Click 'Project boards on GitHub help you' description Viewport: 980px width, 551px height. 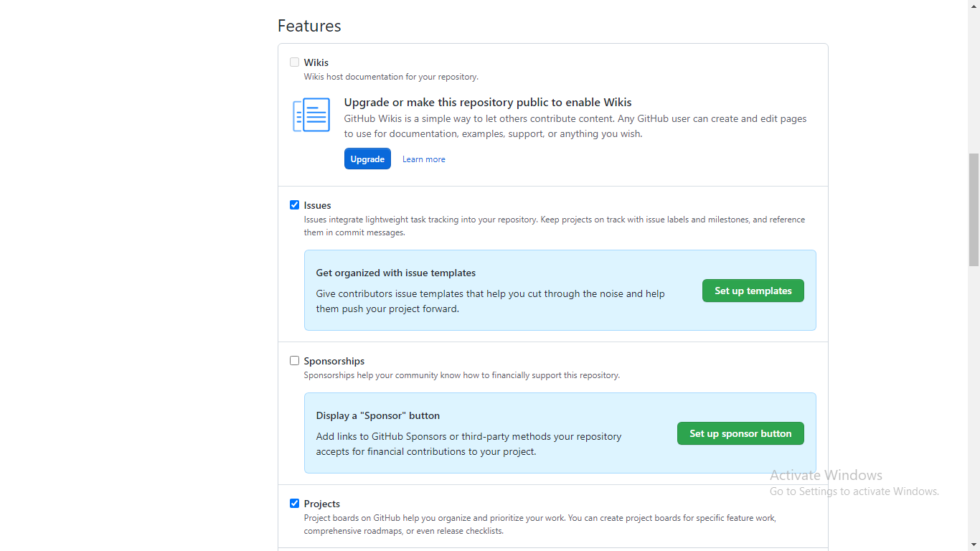click(540, 524)
